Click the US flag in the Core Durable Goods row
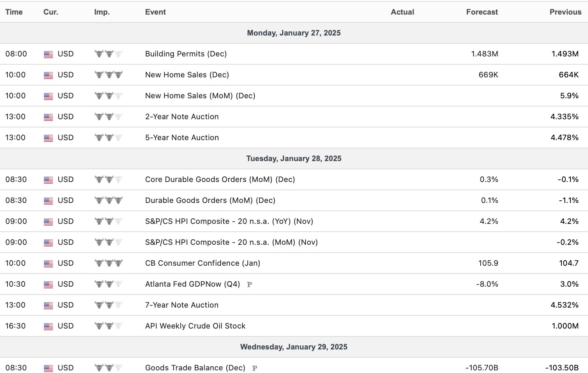 pyautogui.click(x=48, y=180)
